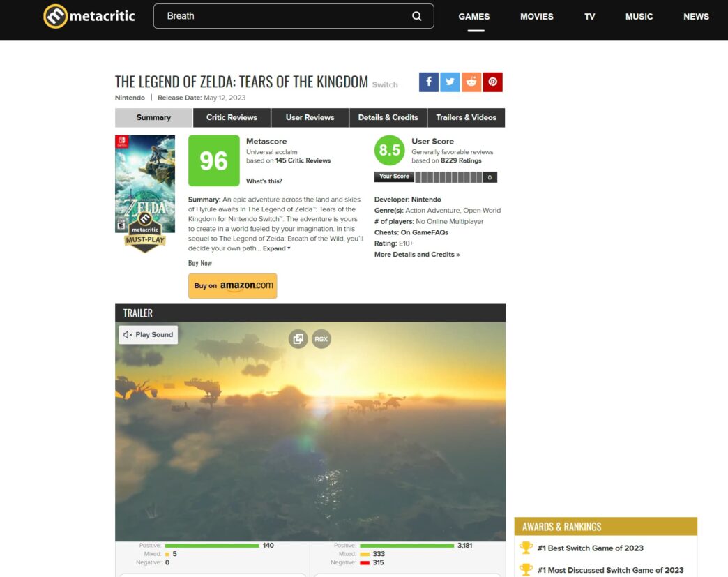Open the Music section
728x577 pixels.
coord(639,17)
